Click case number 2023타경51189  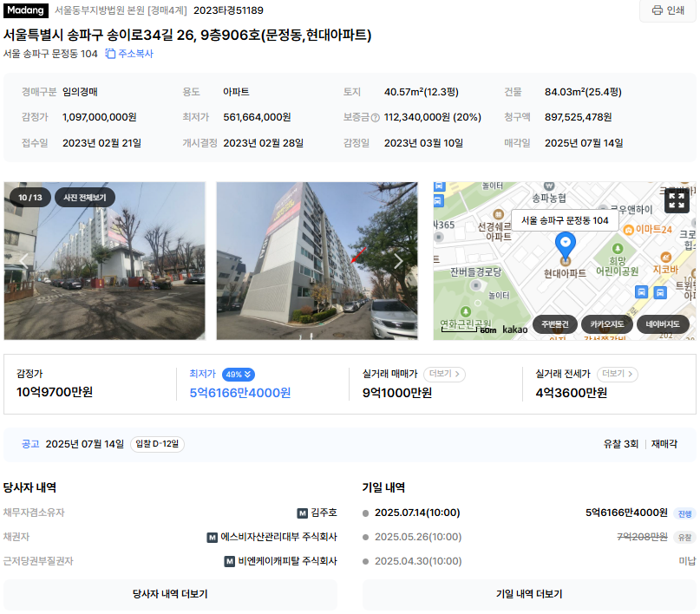tap(228, 10)
